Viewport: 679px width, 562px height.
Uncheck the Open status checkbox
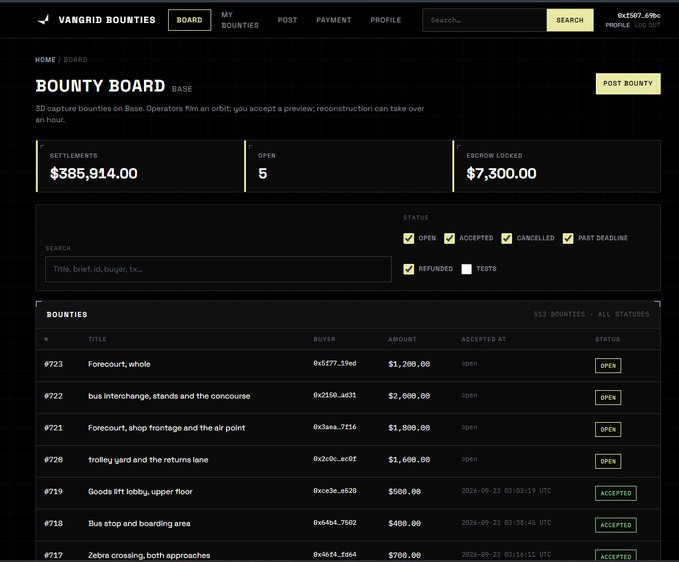point(408,238)
